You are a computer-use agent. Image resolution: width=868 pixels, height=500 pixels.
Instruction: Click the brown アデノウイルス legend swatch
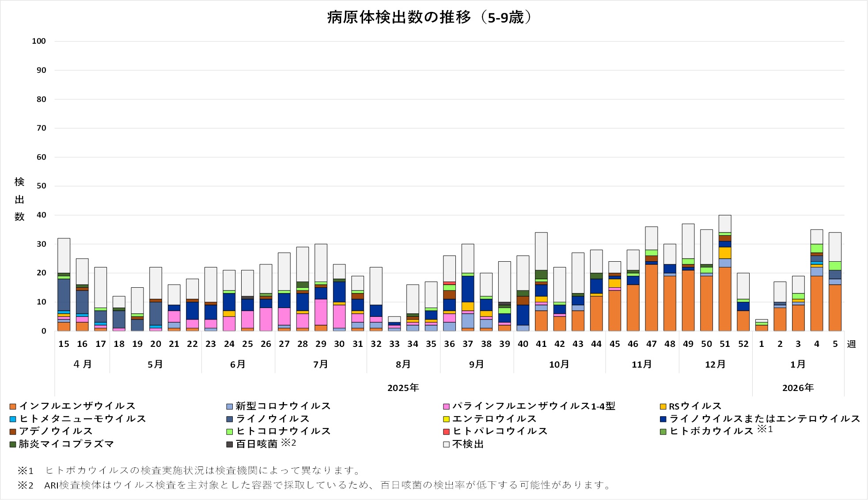[x=13, y=432]
